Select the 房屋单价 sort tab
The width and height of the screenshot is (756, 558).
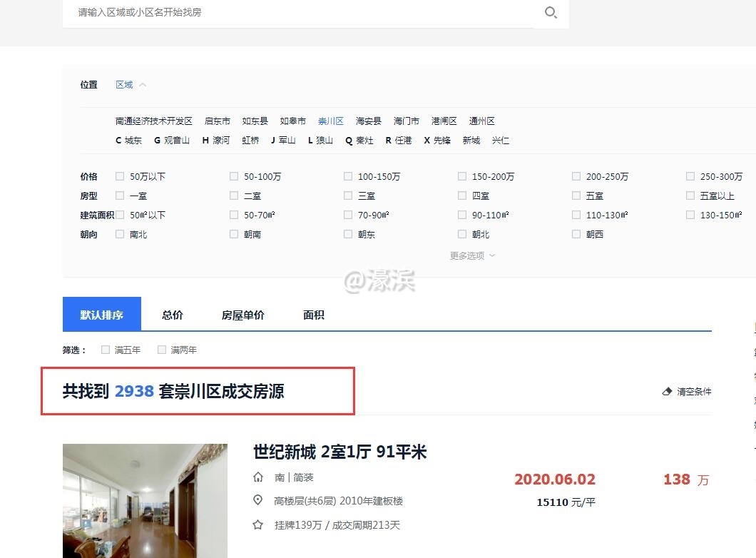coord(242,314)
